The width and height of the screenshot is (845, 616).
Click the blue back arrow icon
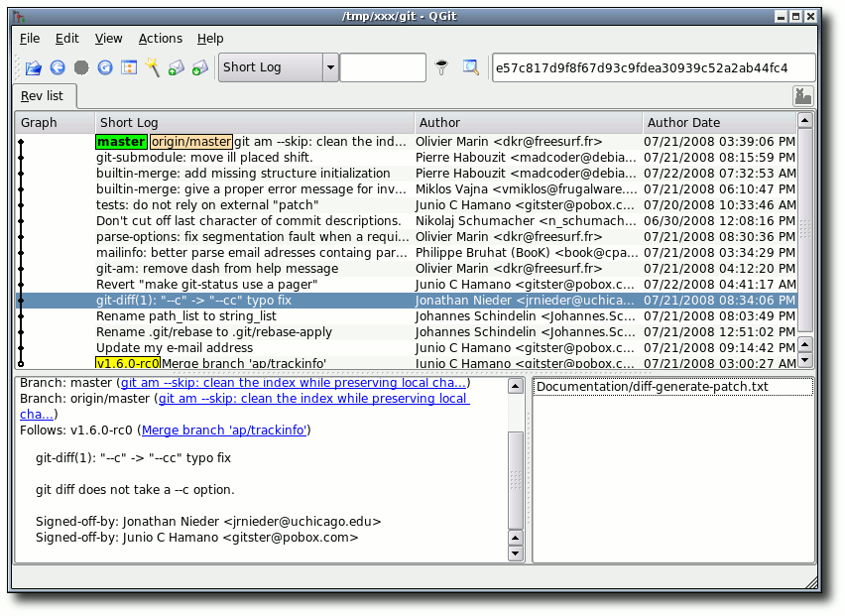pos(58,67)
